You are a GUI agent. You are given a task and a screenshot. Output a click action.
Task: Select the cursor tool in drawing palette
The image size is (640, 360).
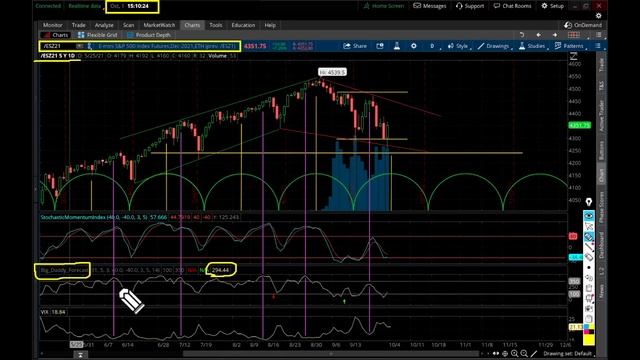tap(589, 226)
